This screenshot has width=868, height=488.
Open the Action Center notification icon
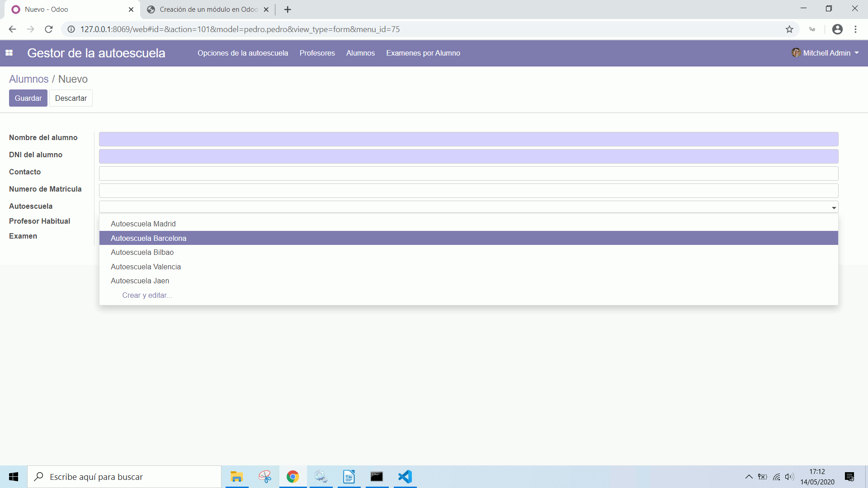click(x=849, y=477)
